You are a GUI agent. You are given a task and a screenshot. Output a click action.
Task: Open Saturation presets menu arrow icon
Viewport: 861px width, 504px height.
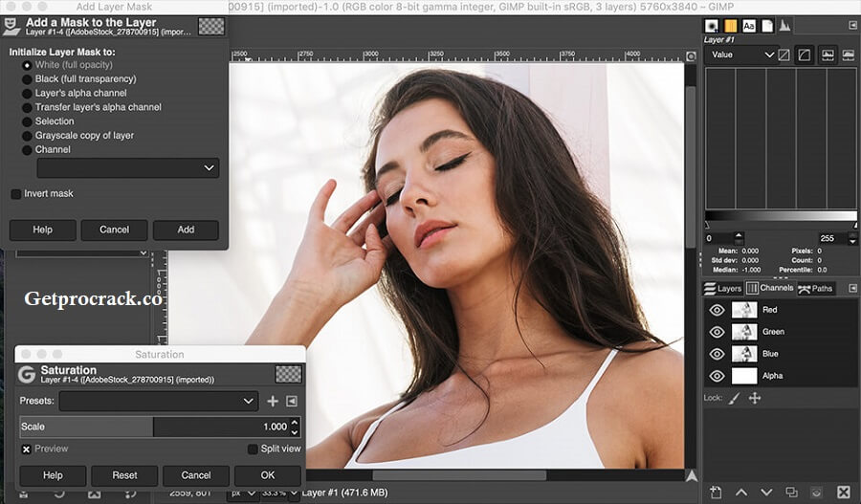pos(292,402)
